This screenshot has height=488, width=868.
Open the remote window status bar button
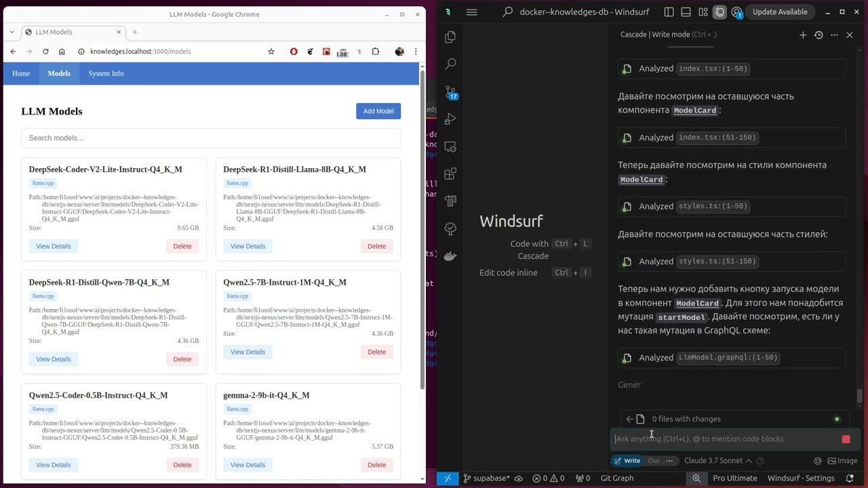click(448, 479)
